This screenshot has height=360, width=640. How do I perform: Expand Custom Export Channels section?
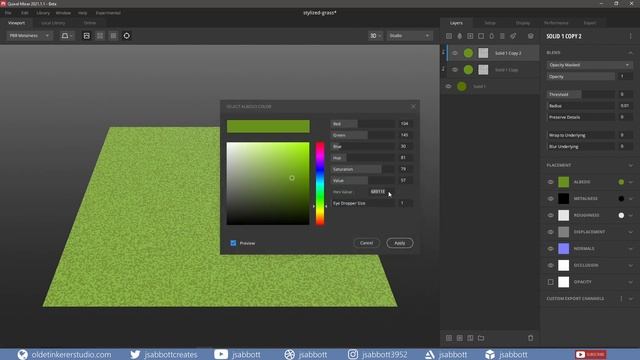click(x=631, y=299)
